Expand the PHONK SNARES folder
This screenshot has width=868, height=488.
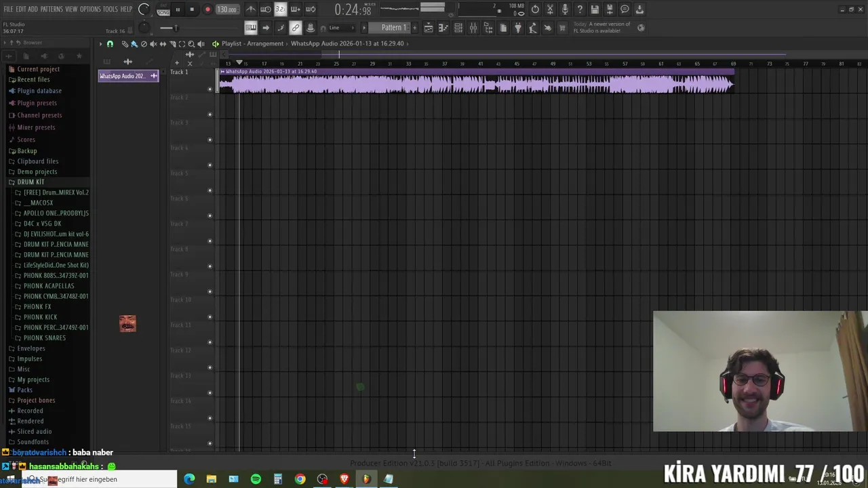45,338
